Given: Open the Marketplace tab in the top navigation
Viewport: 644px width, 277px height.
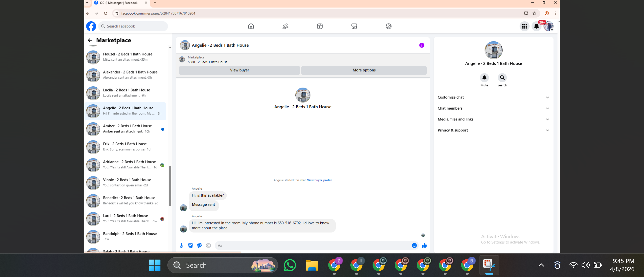Looking at the screenshot, I should tap(354, 26).
